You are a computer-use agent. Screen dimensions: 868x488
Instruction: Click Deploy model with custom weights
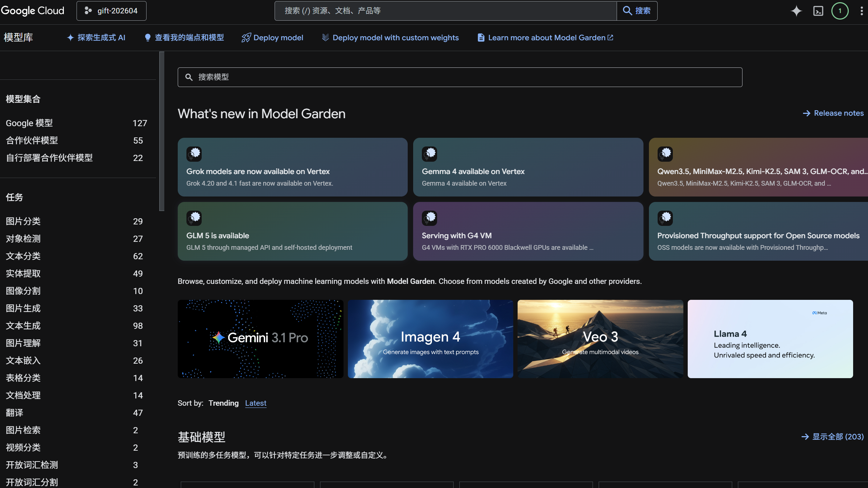(390, 38)
